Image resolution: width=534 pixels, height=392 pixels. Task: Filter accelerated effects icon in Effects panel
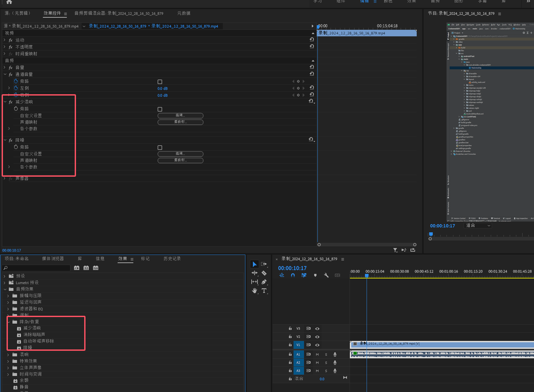tap(77, 268)
